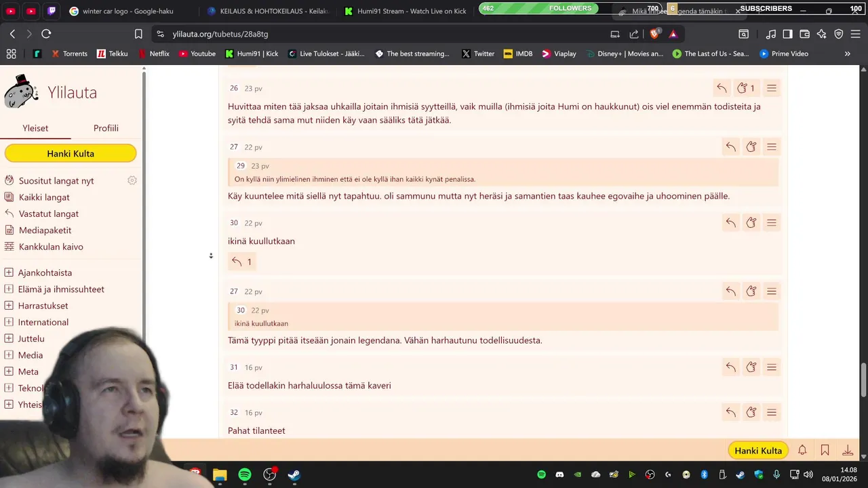
Task: Switch to the Yleiset tab
Action: tap(35, 128)
